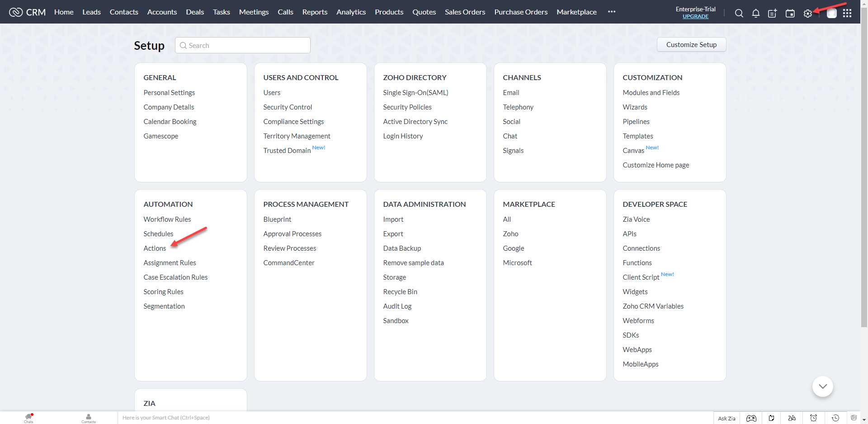Click the round scroll-down chevron button
Viewport: 868px width, 424px height.
click(x=823, y=386)
